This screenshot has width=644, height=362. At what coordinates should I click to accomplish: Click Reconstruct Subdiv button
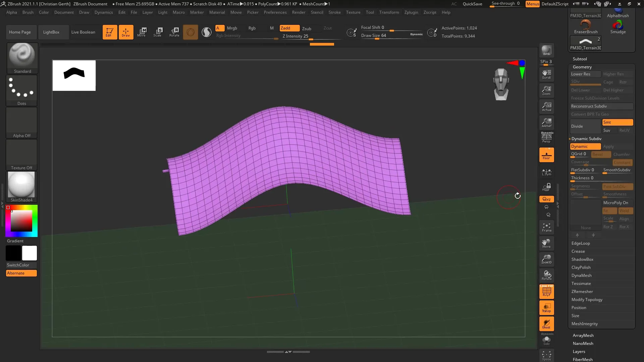point(602,106)
